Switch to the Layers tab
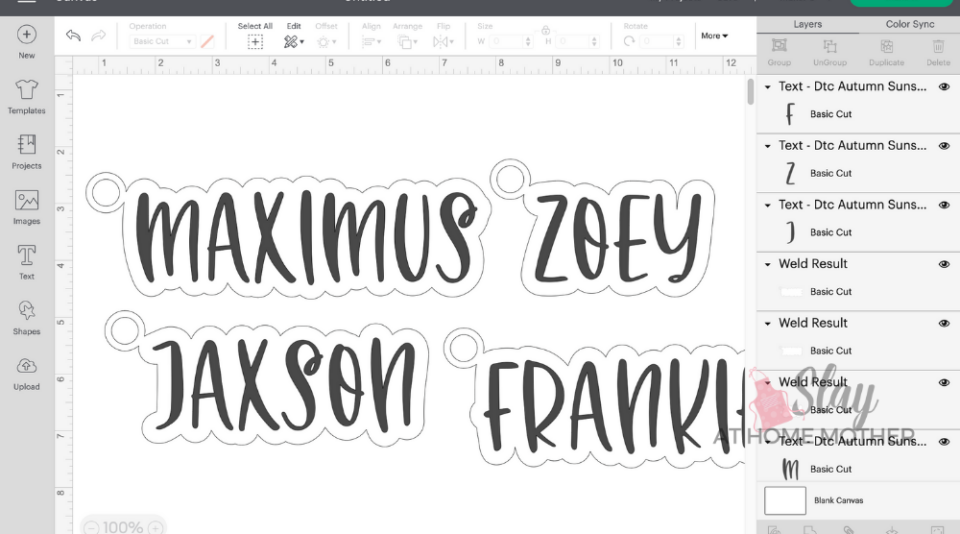Image resolution: width=960 pixels, height=534 pixels. point(807,24)
